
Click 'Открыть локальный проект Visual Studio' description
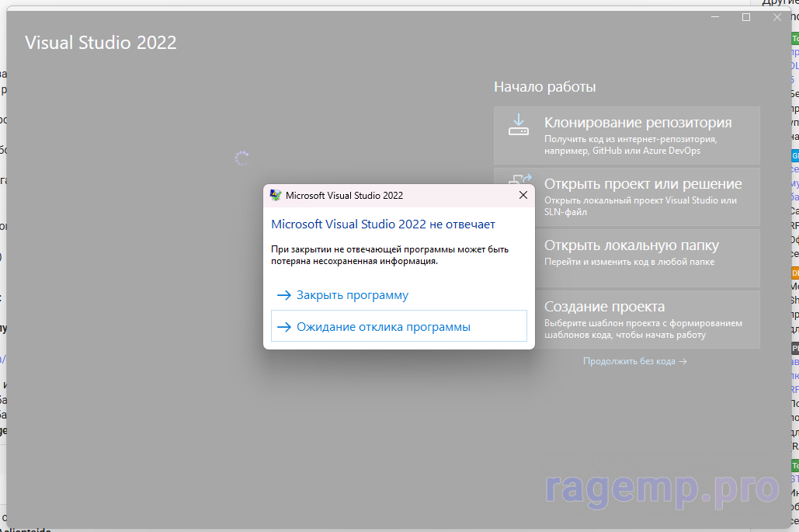pos(640,206)
